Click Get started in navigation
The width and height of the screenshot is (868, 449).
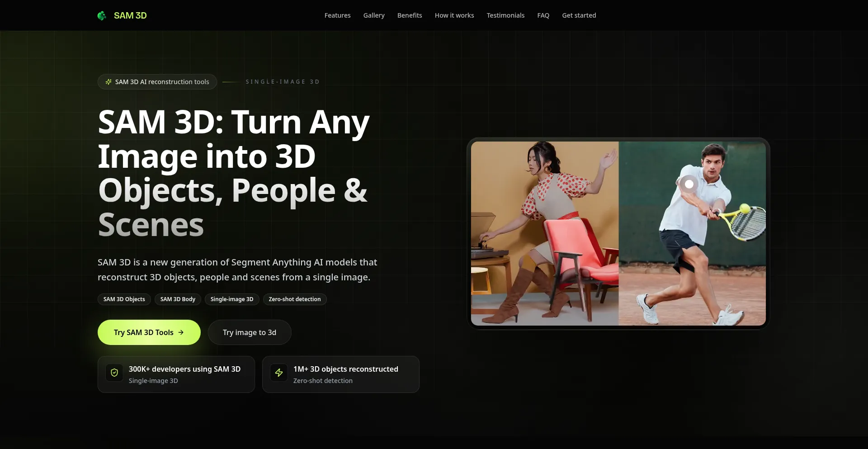pos(579,15)
